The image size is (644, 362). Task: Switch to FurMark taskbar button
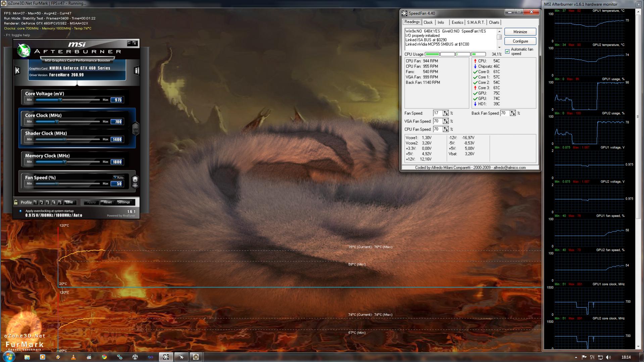coord(196,357)
